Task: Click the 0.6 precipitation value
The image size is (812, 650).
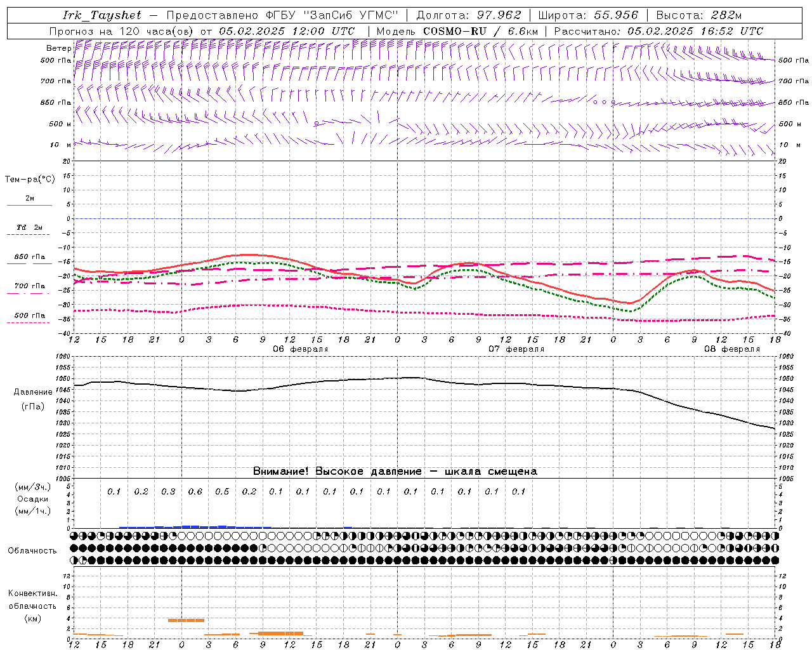Action: 195,491
